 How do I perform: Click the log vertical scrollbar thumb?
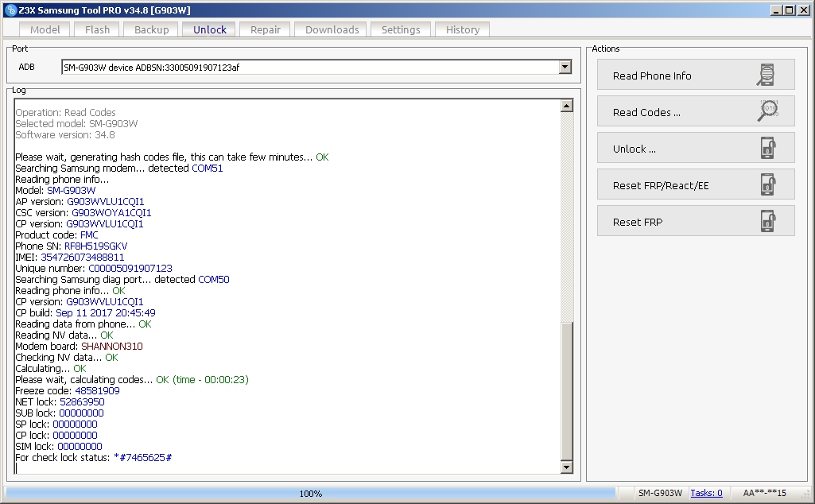point(567,391)
